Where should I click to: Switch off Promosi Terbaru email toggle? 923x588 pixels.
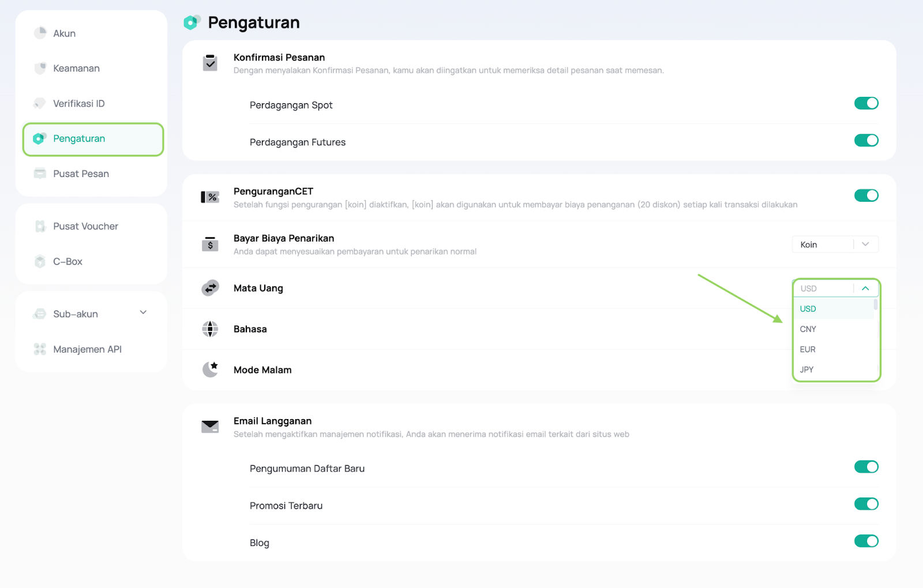tap(866, 504)
